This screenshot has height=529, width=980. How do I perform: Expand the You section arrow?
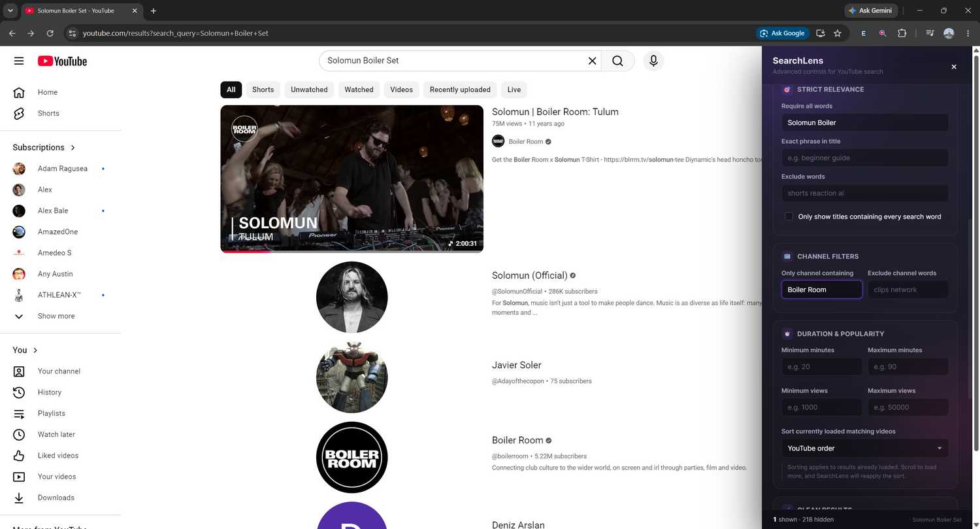tap(35, 350)
